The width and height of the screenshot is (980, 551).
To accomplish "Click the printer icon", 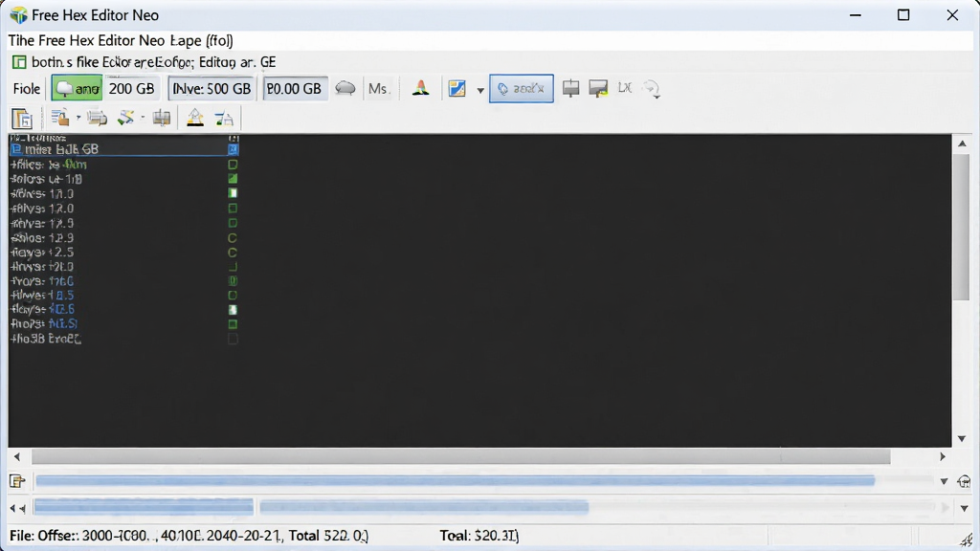I will click(97, 118).
